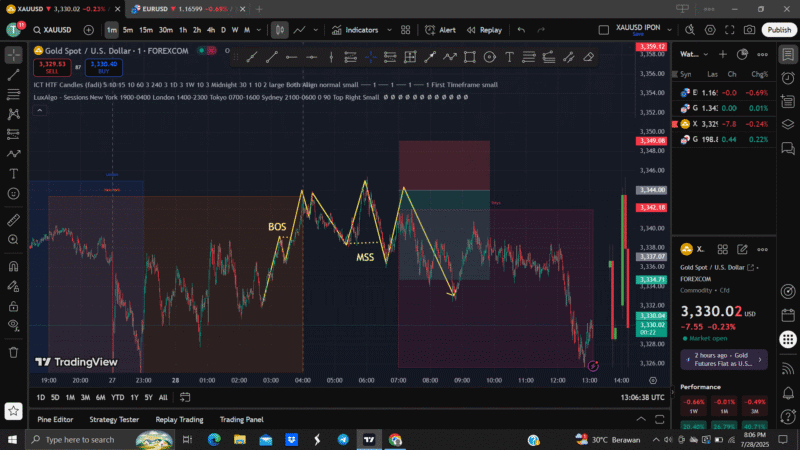Click the Alert clock icon in toolbar
This screenshot has width=800, height=450.
click(440, 30)
